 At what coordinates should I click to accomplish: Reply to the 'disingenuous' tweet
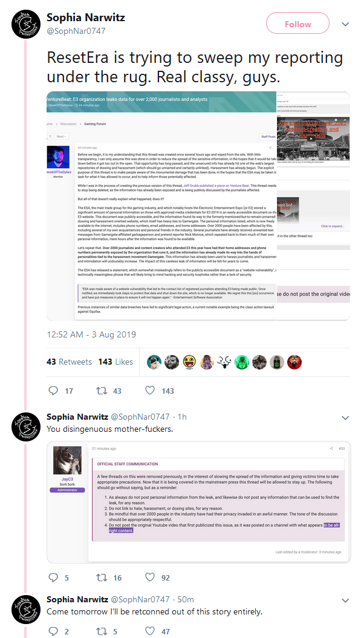53,577
